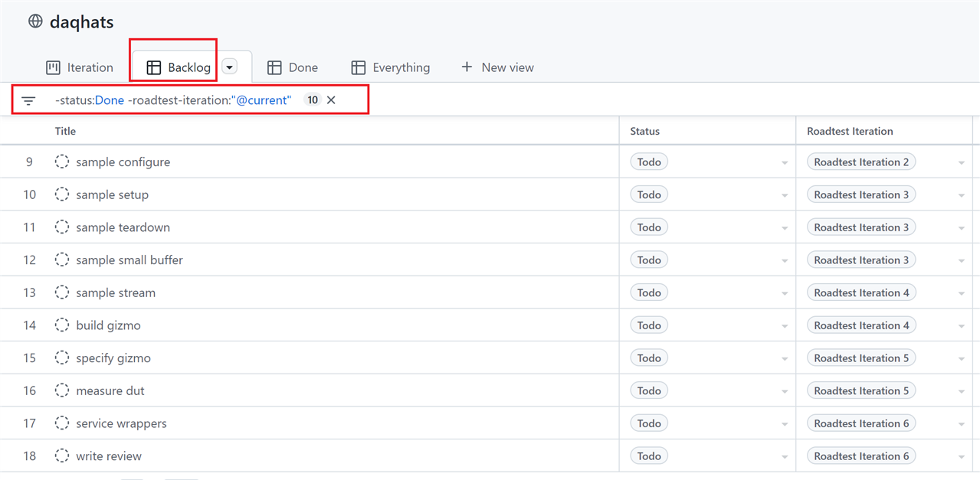This screenshot has width=980, height=480.
Task: Clear the filter with the X icon
Action: click(x=331, y=100)
